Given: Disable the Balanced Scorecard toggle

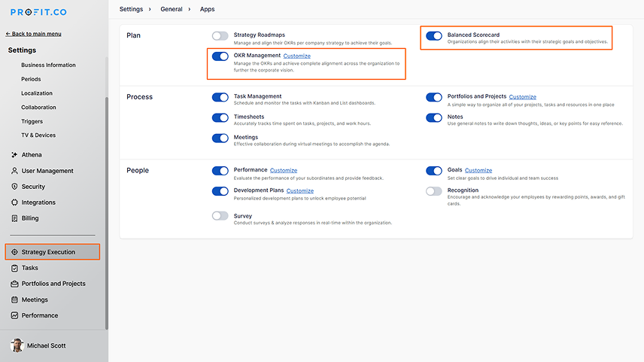Looking at the screenshot, I should point(433,35).
